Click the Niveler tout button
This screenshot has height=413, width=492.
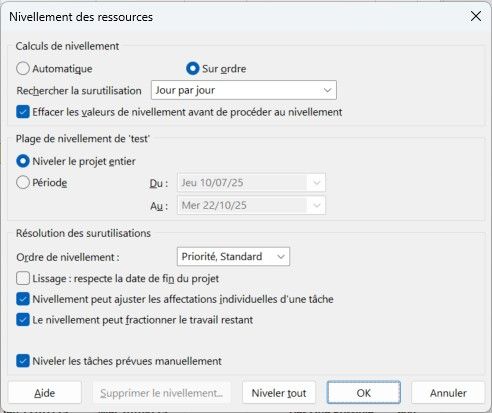279,393
